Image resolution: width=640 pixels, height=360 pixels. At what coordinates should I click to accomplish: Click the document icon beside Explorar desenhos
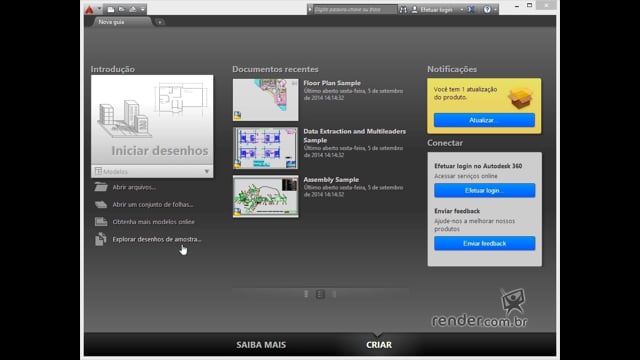tap(100, 239)
